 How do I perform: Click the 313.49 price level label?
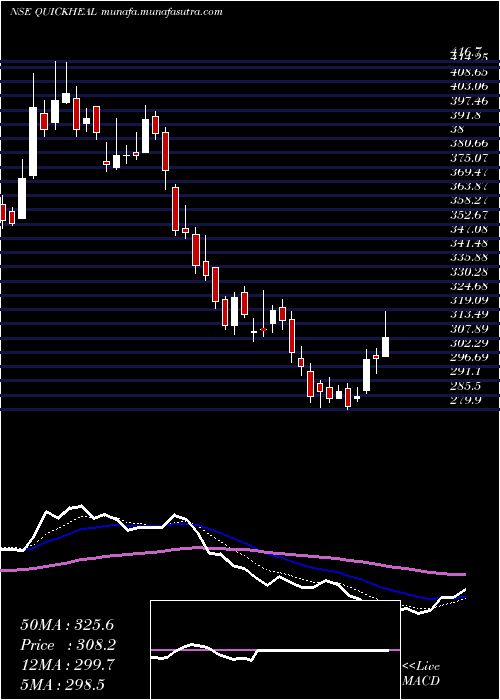[x=470, y=315]
